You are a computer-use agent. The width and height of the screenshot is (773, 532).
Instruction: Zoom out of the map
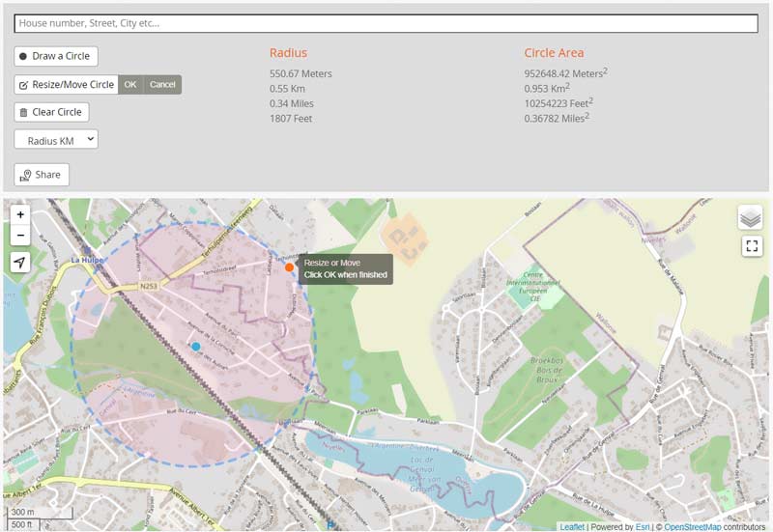pyautogui.click(x=20, y=236)
